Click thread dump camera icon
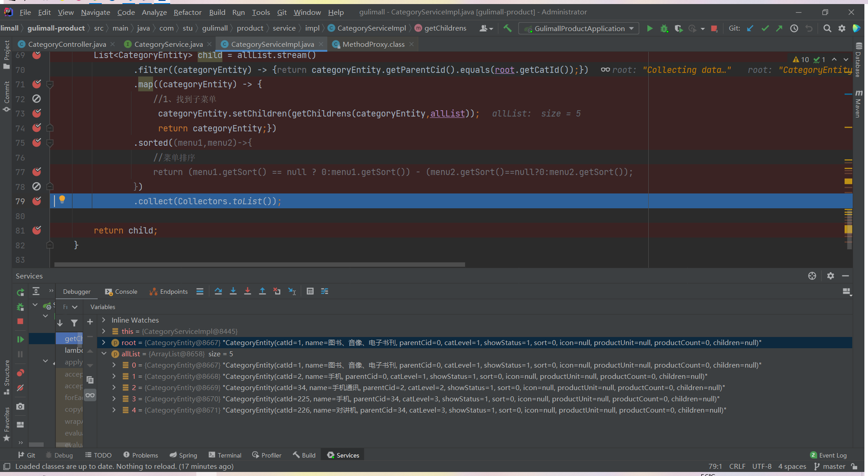Viewport: 868px width, 476px height. point(20,406)
